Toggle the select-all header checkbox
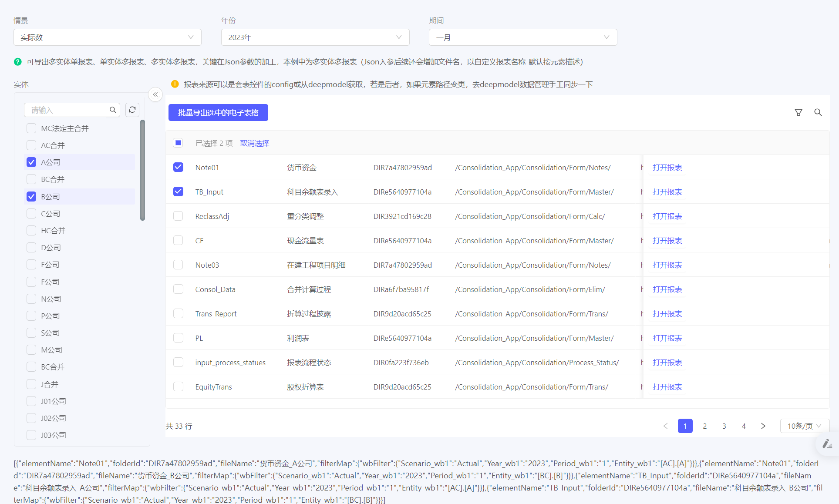 [178, 143]
